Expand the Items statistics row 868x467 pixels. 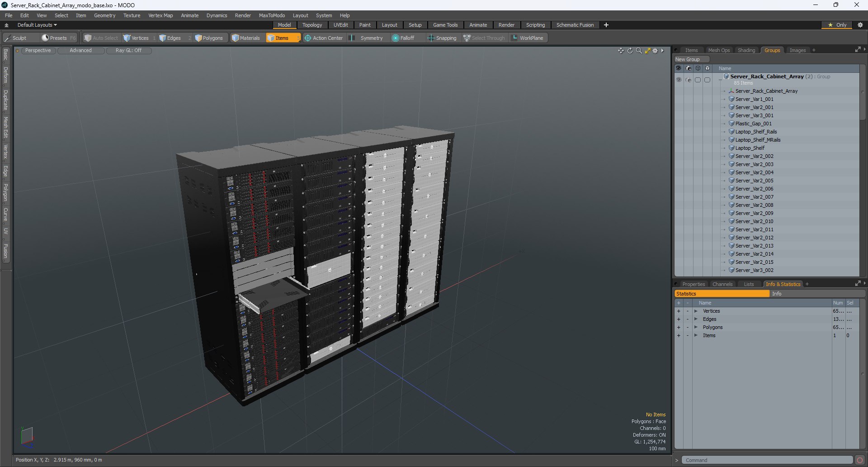click(696, 335)
